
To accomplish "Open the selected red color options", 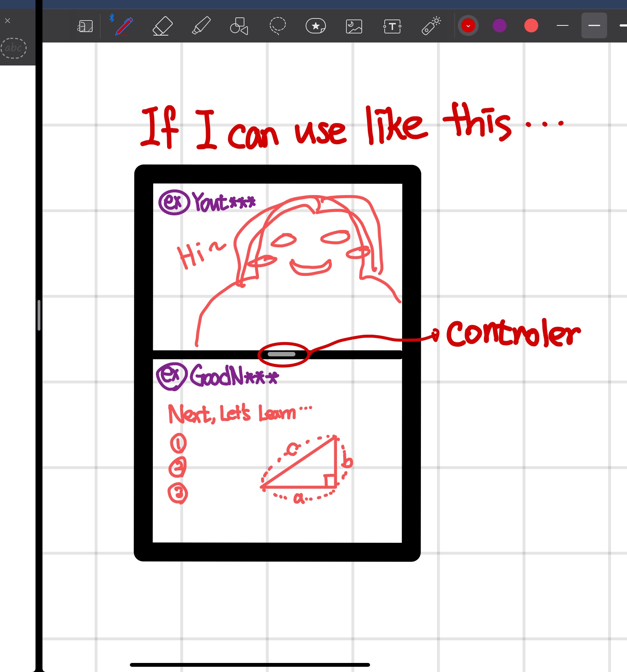I will click(468, 25).
